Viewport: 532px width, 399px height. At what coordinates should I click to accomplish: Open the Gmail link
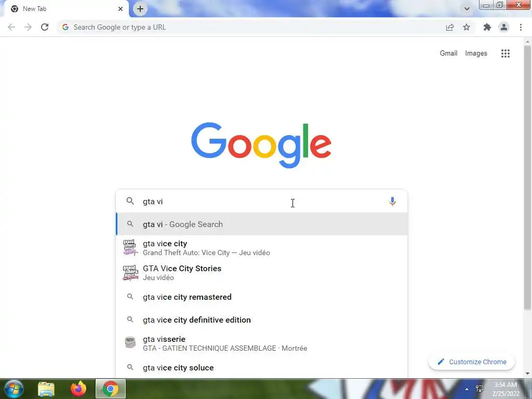448,54
